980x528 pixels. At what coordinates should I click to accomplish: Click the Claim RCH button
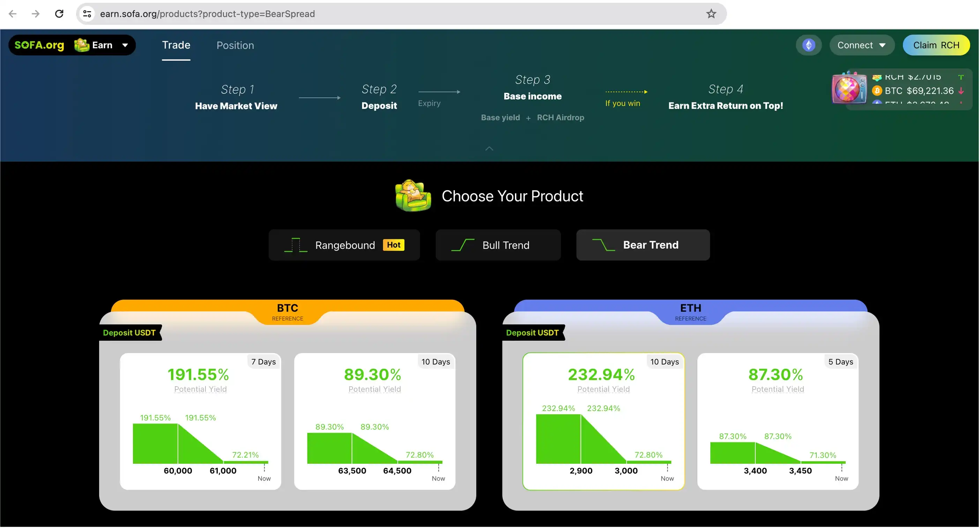(x=937, y=45)
